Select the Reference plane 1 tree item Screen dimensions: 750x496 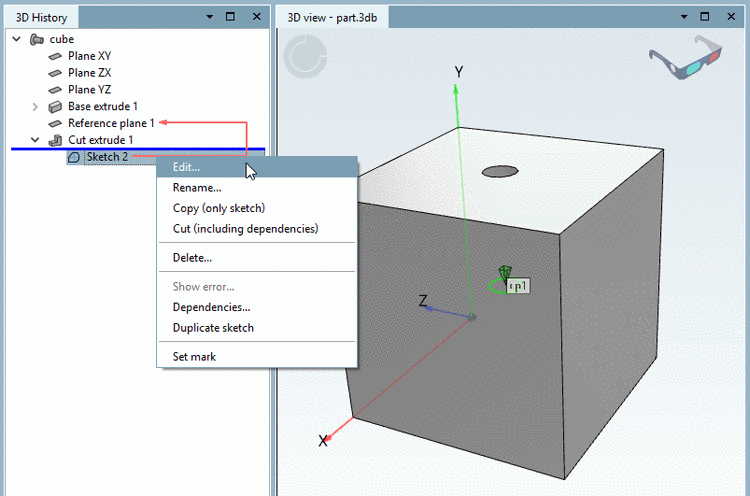tap(111, 123)
